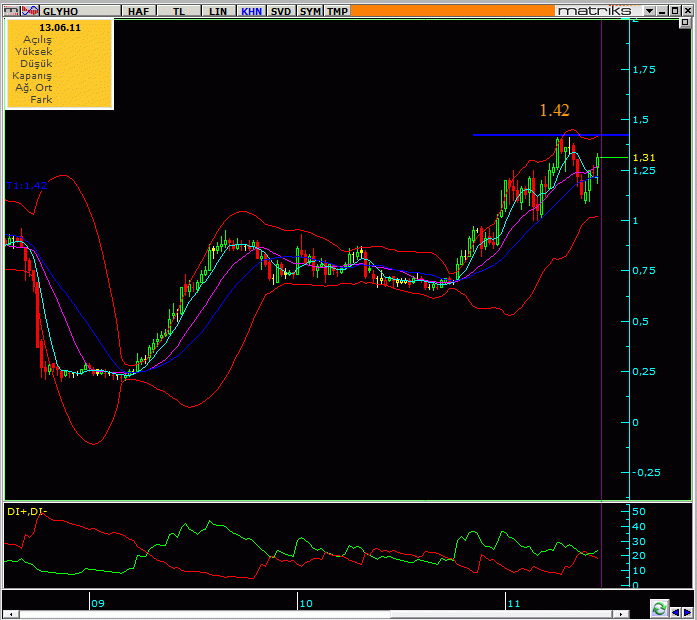This screenshot has height=620, width=697.
Task: Toggle the TL currency button
Action: [178, 10]
